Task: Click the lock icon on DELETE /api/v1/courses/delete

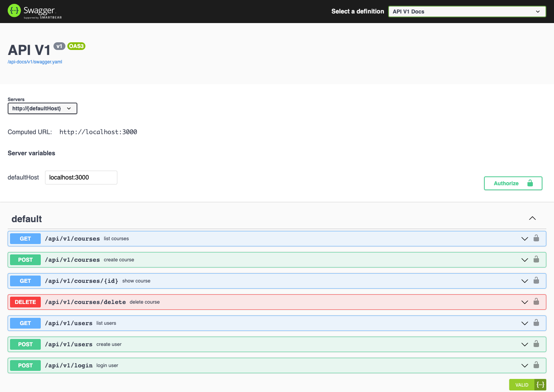Action: 536,302
